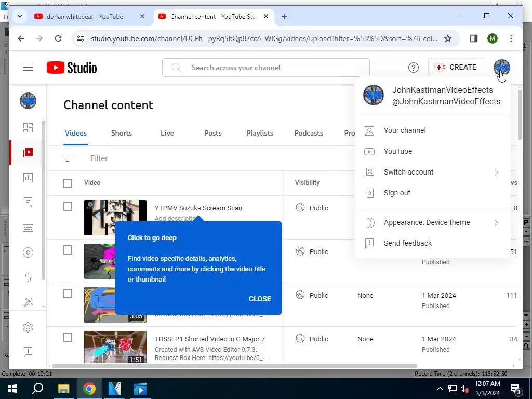Expand Appearance: Device theme submenu
This screenshot has height=399, width=532.
coord(432,222)
